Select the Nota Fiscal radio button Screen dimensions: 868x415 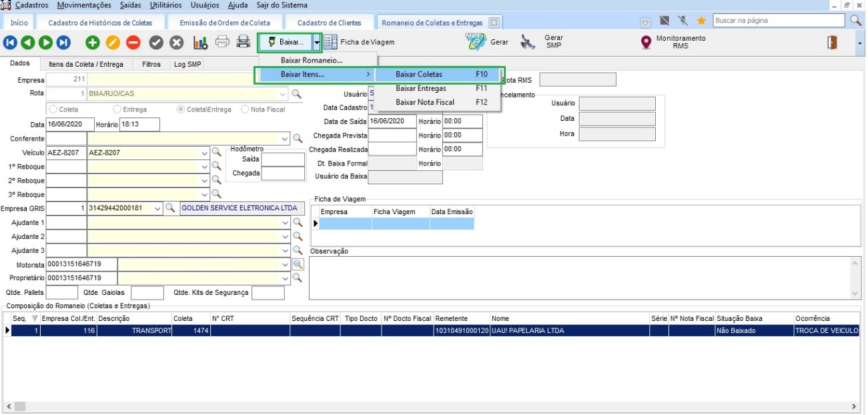(x=245, y=109)
